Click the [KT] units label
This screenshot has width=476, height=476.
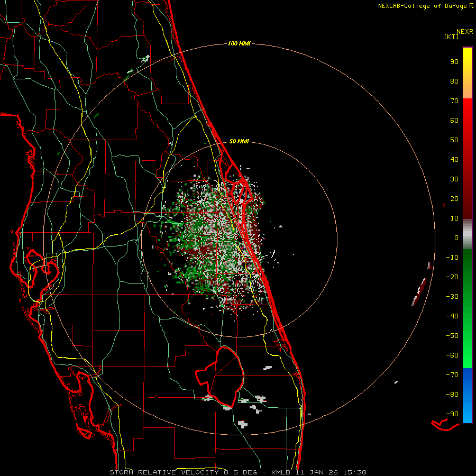pyautogui.click(x=451, y=36)
